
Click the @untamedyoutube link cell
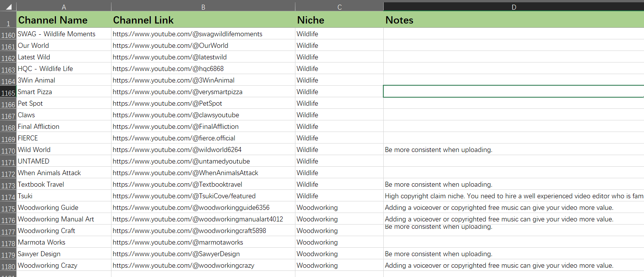pos(203,161)
